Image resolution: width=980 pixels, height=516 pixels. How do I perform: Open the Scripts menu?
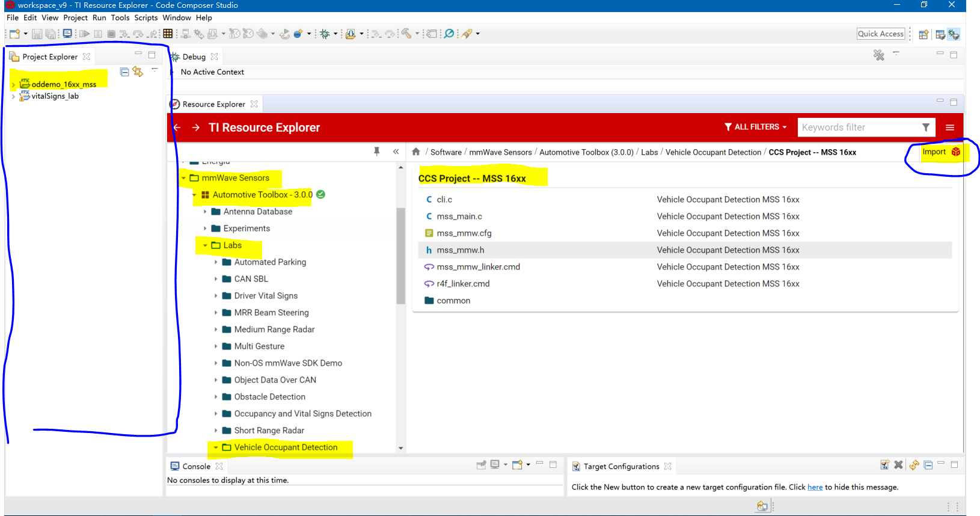[146, 17]
